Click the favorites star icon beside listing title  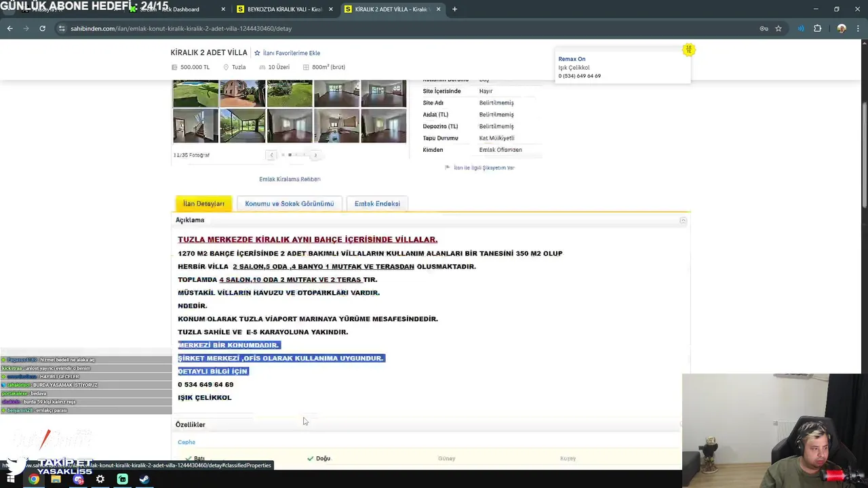tap(257, 53)
